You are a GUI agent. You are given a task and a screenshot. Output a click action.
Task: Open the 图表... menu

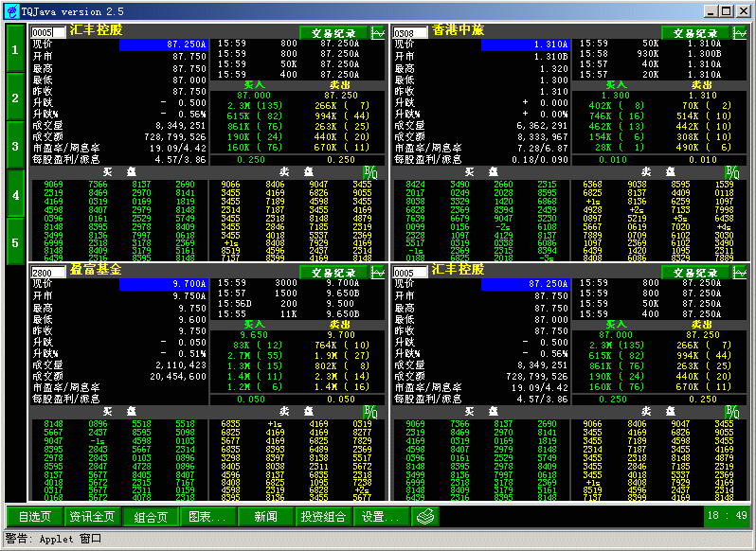[207, 517]
